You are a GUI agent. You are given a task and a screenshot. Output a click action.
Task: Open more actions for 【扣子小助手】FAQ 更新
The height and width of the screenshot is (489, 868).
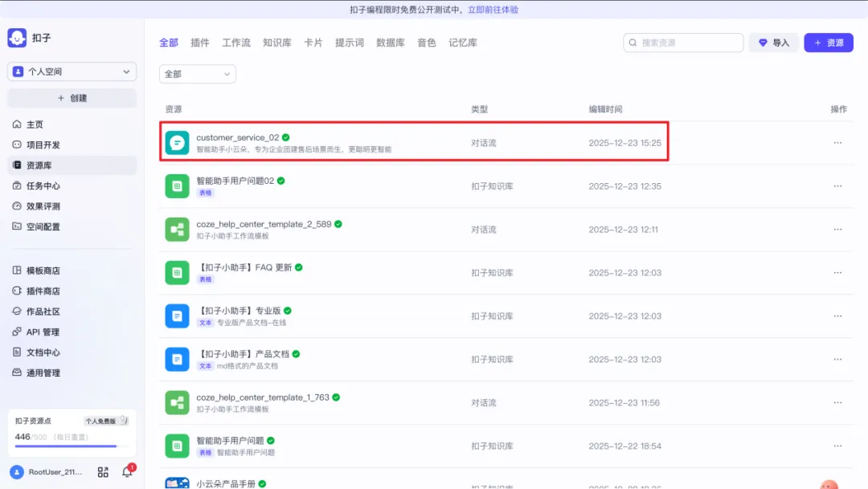837,273
